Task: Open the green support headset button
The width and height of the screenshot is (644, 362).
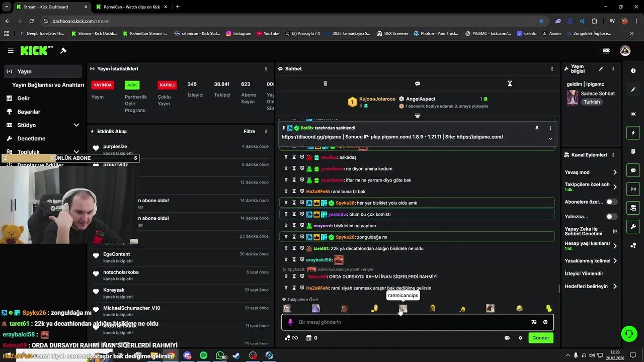Action: [x=628, y=333]
